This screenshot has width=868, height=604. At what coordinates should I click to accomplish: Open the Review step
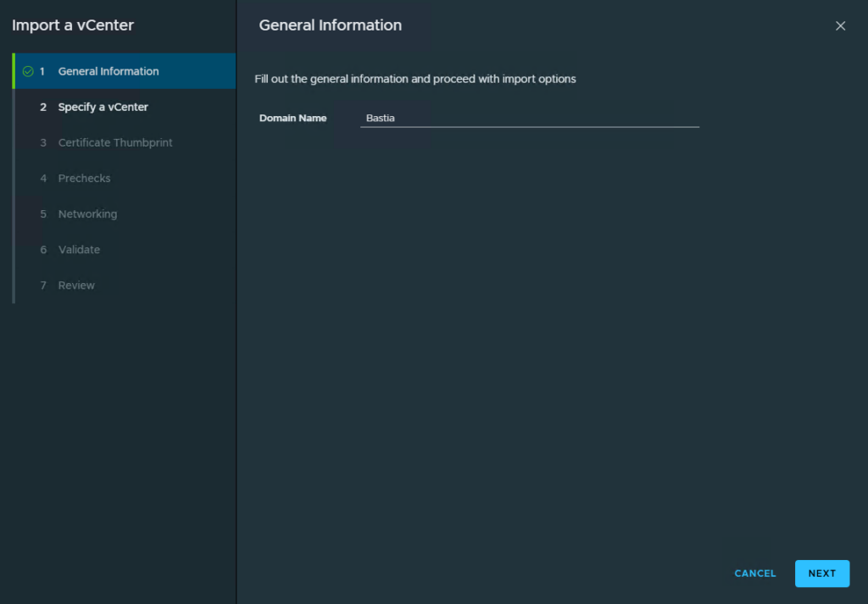[76, 285]
